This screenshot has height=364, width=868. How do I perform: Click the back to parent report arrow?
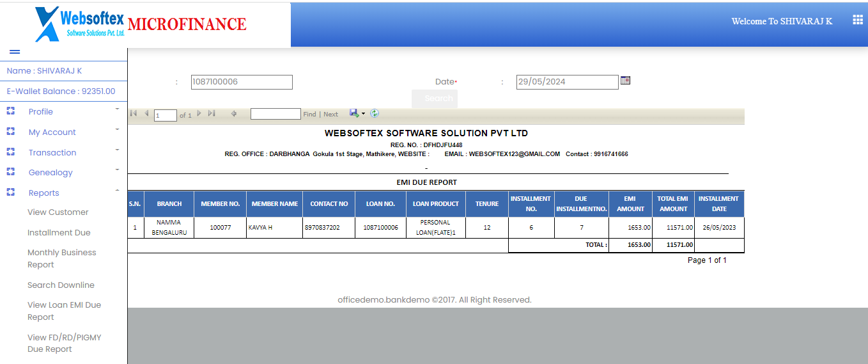[x=234, y=114]
